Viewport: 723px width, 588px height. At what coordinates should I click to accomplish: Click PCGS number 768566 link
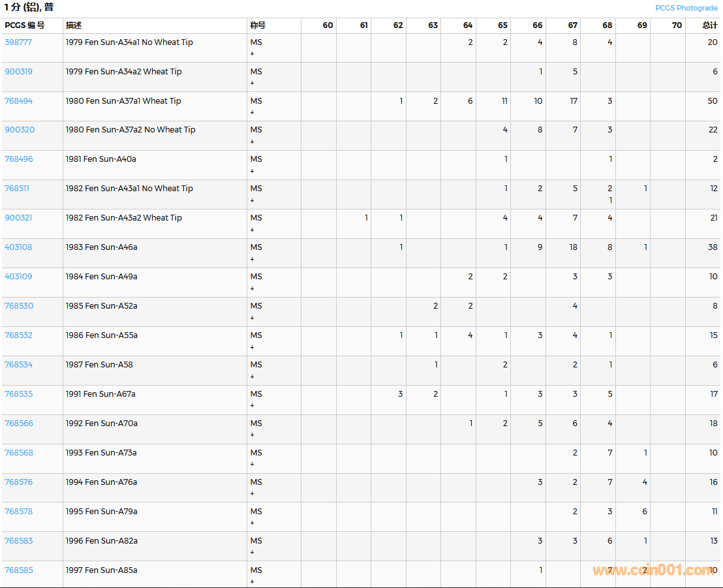[x=19, y=424]
